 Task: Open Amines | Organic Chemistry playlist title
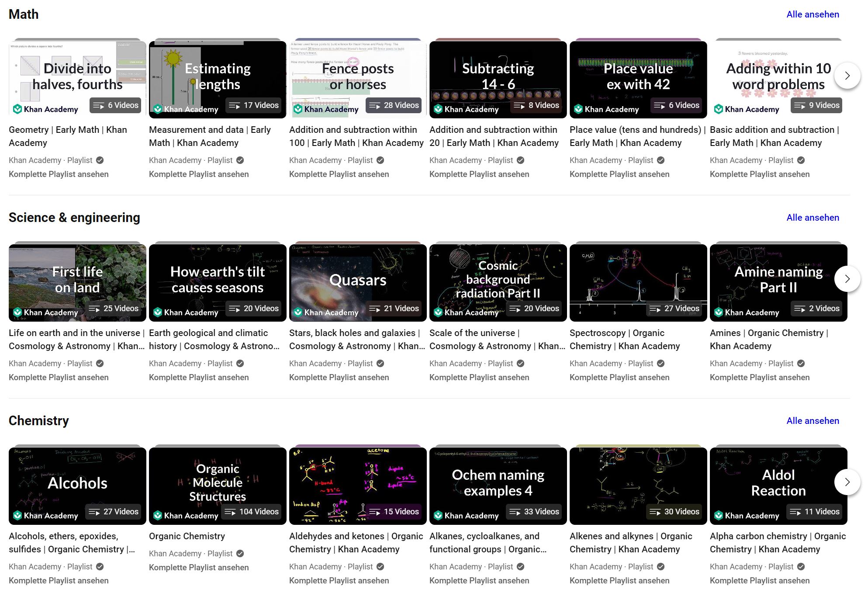click(x=769, y=340)
